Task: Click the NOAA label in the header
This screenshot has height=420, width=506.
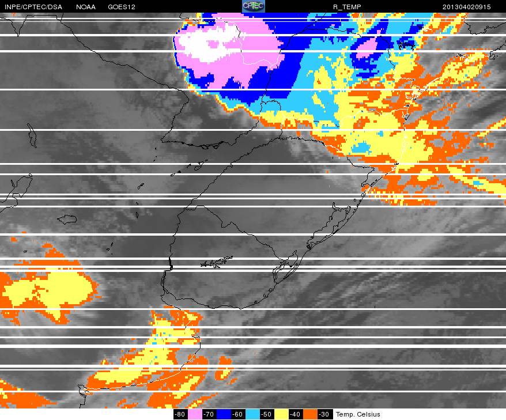Action: [86, 7]
